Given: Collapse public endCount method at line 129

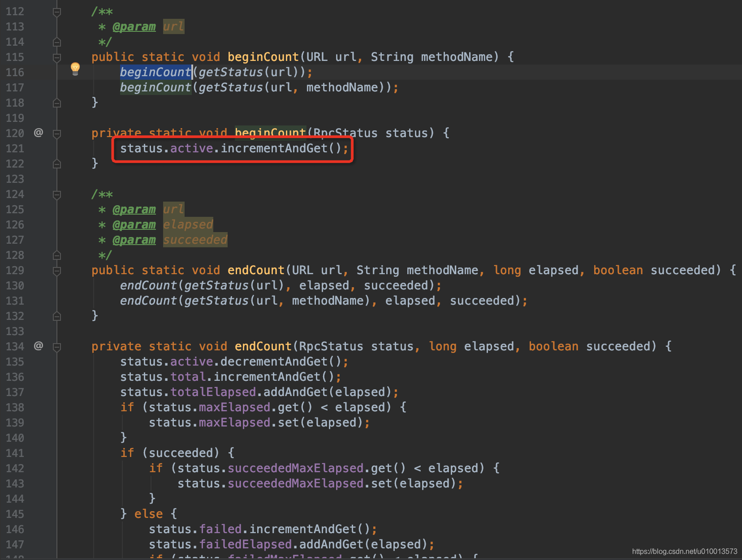Looking at the screenshot, I should (57, 271).
